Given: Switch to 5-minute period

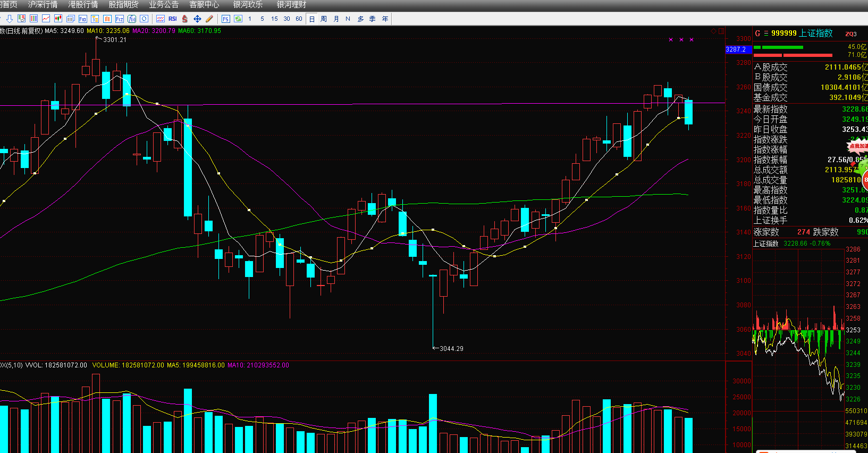Looking at the screenshot, I should click(262, 19).
